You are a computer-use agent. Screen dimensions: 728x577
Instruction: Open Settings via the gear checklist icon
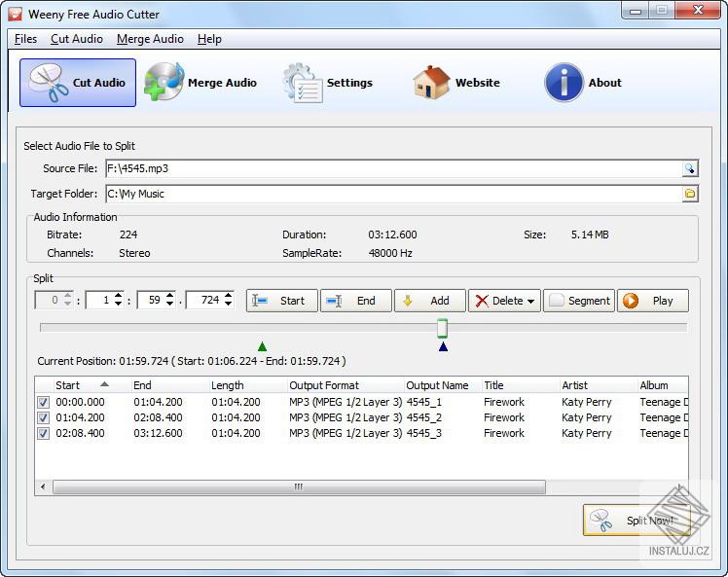302,83
